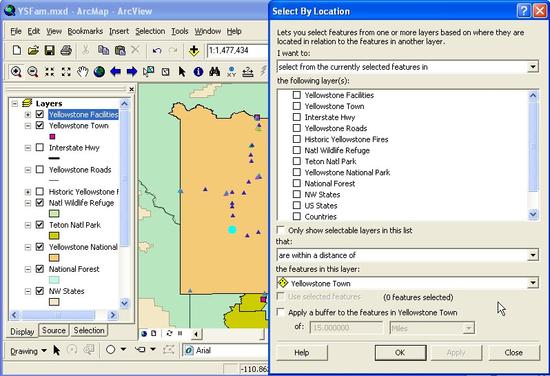Open the Drawing menu dropdown
Screen dimensions: 550x376
point(28,351)
